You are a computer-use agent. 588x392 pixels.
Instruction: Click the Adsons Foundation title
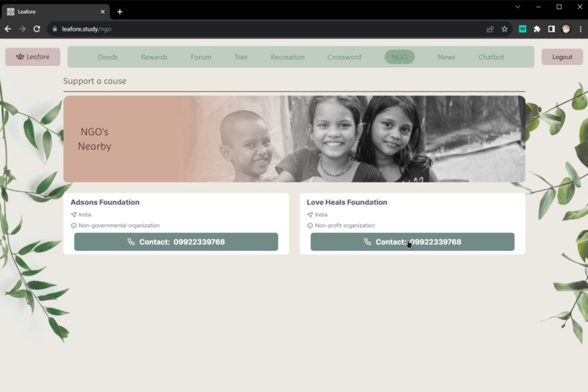(x=105, y=202)
